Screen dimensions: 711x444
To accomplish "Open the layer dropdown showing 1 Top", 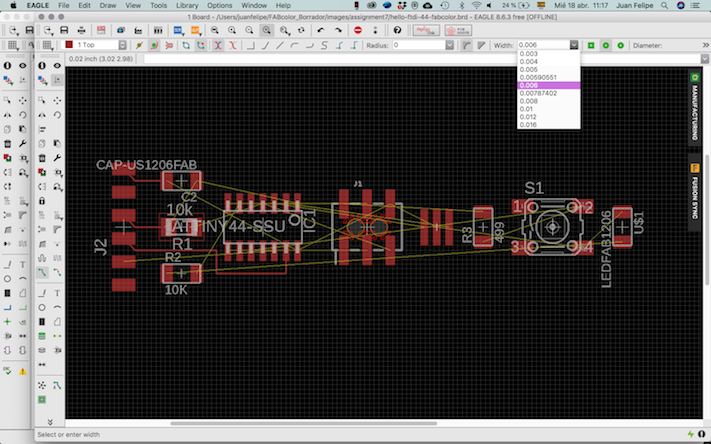I will (94, 45).
